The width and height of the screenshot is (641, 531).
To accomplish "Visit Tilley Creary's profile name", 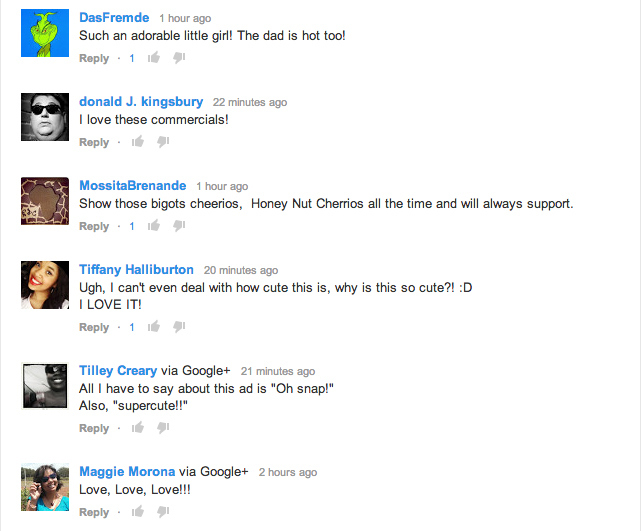I will click(x=118, y=370).
